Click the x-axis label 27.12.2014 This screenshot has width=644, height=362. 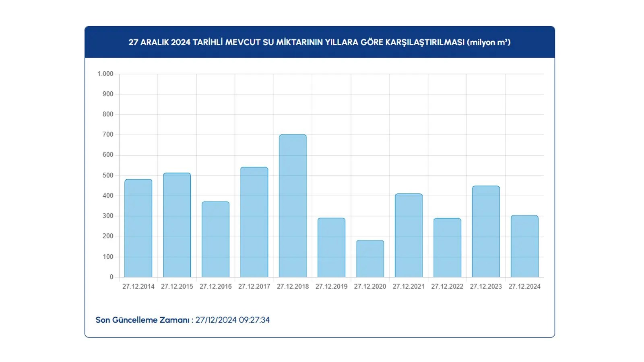point(138,286)
